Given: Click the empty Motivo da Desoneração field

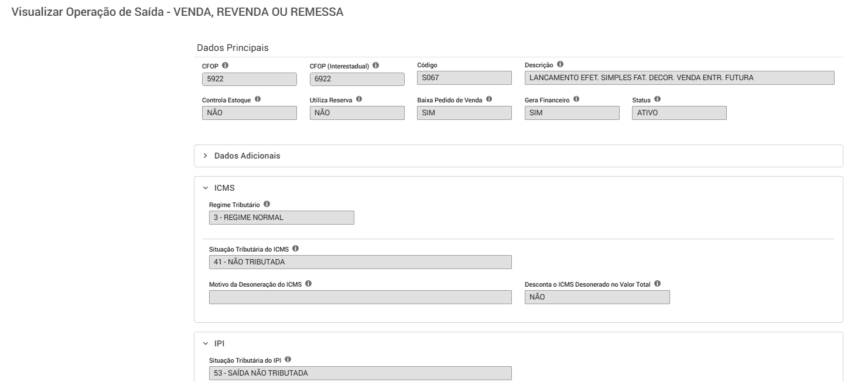Looking at the screenshot, I should (x=360, y=297).
